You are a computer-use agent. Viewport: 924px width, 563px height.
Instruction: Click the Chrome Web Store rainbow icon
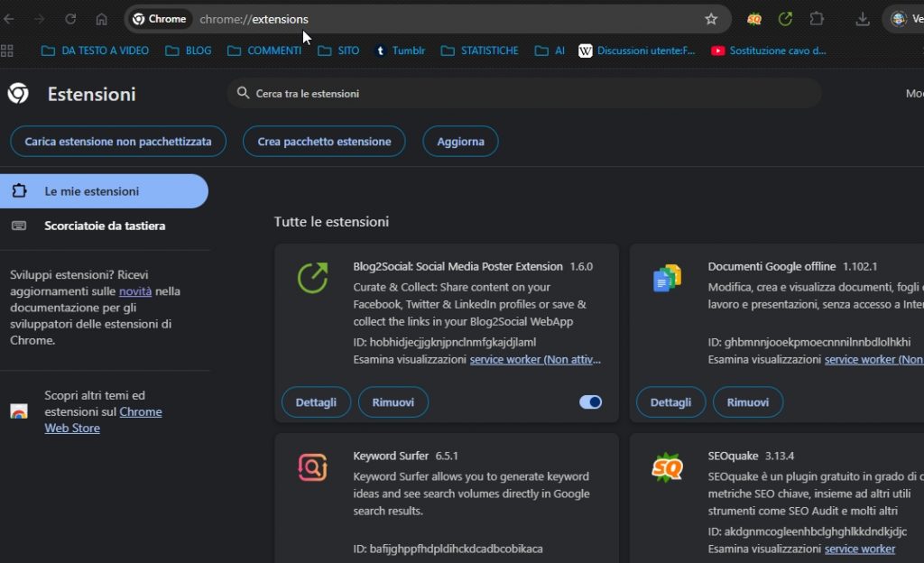pyautogui.click(x=19, y=411)
